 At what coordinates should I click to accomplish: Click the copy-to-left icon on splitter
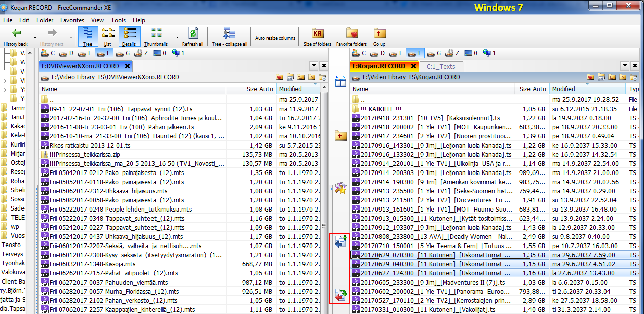click(340, 242)
